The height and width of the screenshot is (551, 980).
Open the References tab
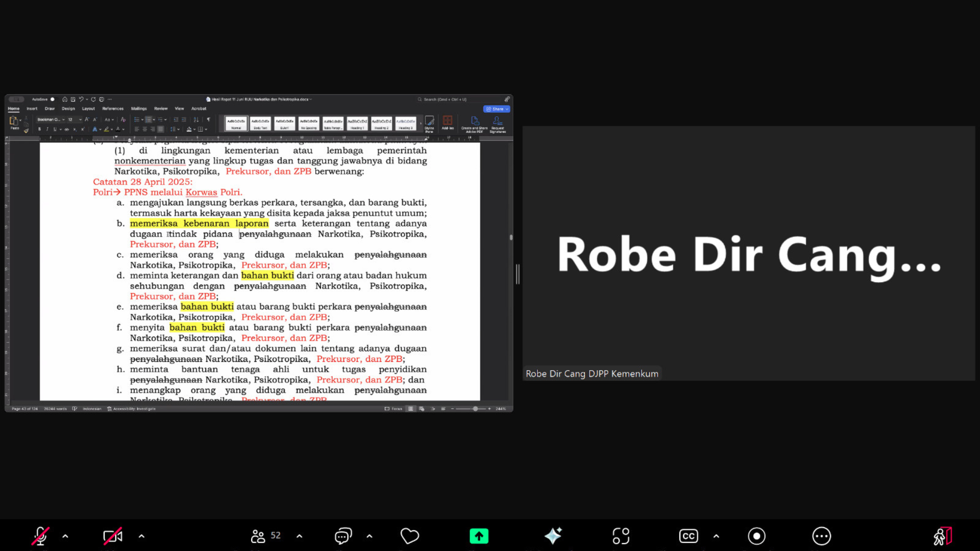tap(113, 109)
